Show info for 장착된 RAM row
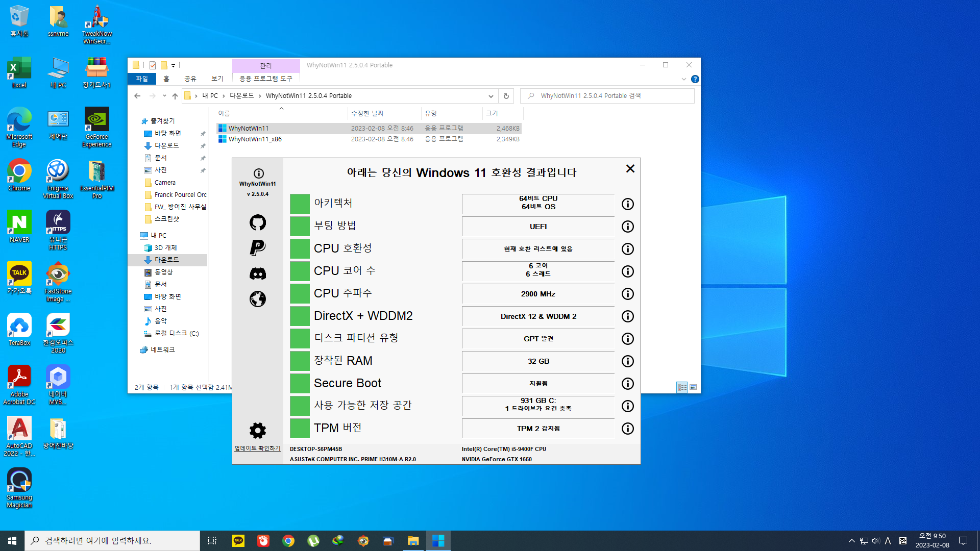 click(x=628, y=361)
